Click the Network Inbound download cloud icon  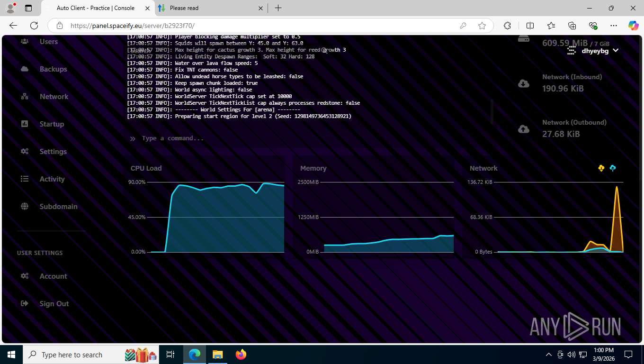click(524, 83)
